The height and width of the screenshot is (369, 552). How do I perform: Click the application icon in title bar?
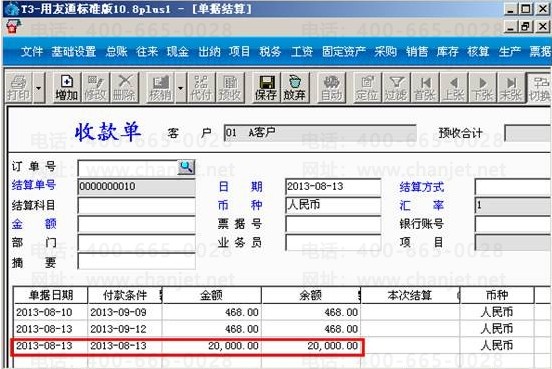point(11,9)
